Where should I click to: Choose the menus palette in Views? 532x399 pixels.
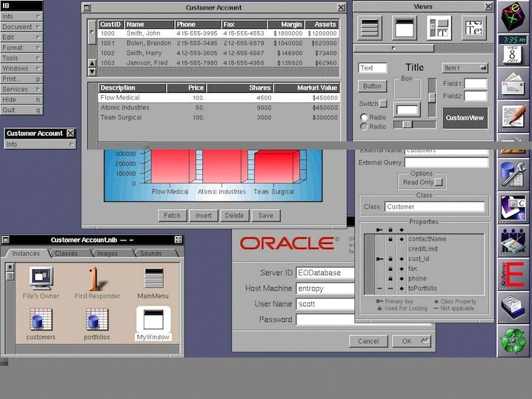(x=370, y=28)
